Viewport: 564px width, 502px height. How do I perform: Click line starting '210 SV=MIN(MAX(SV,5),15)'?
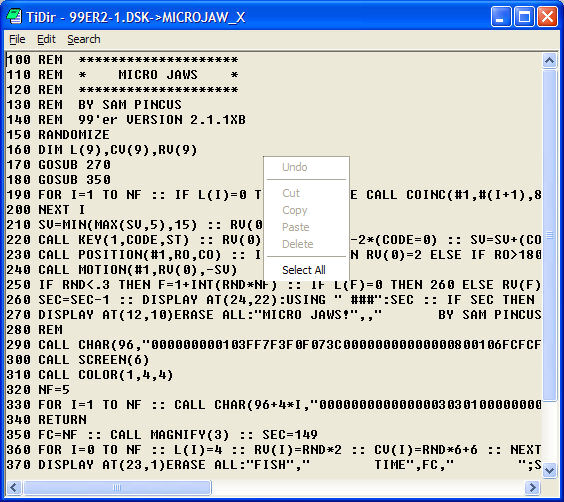(135, 225)
